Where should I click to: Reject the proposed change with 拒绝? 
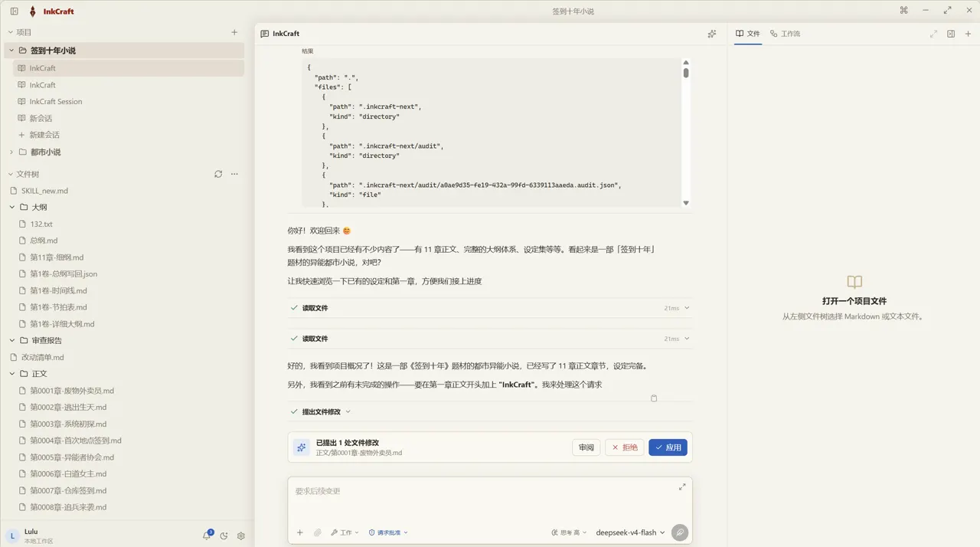(x=624, y=447)
